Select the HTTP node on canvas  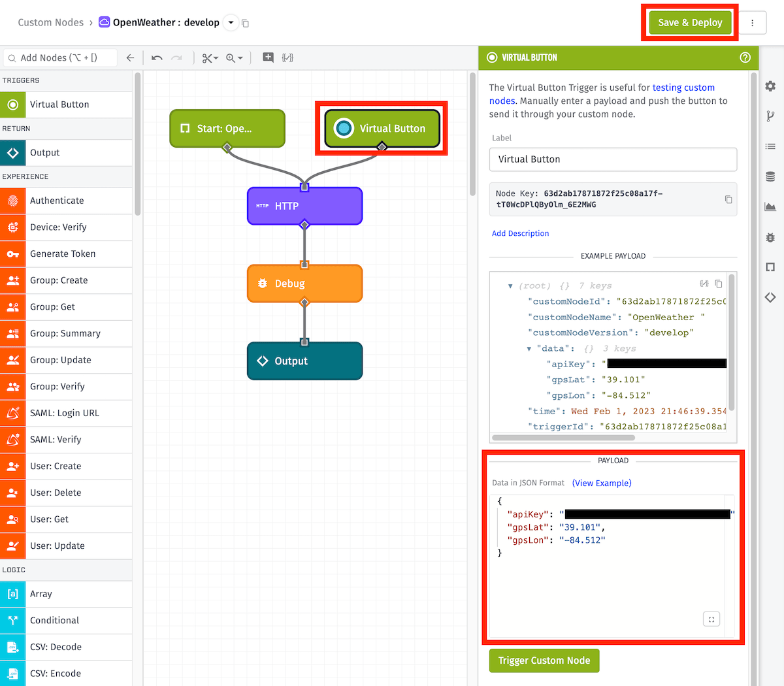[x=304, y=206]
